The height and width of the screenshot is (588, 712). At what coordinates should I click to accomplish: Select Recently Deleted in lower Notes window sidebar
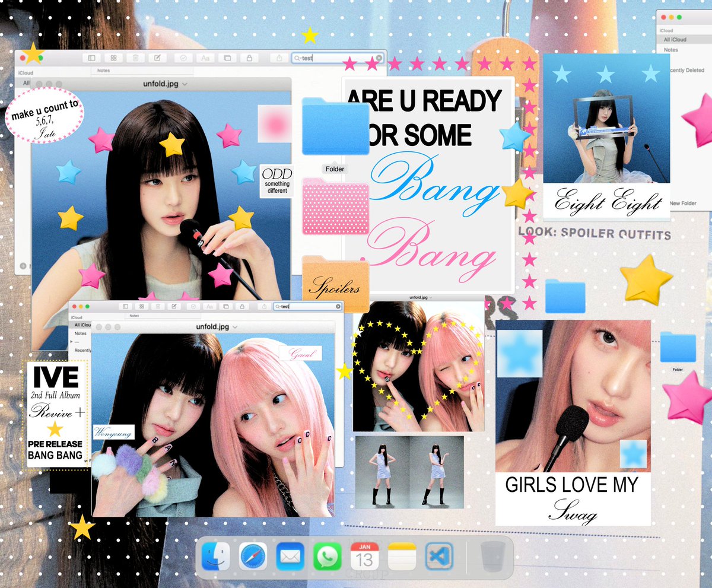82,351
